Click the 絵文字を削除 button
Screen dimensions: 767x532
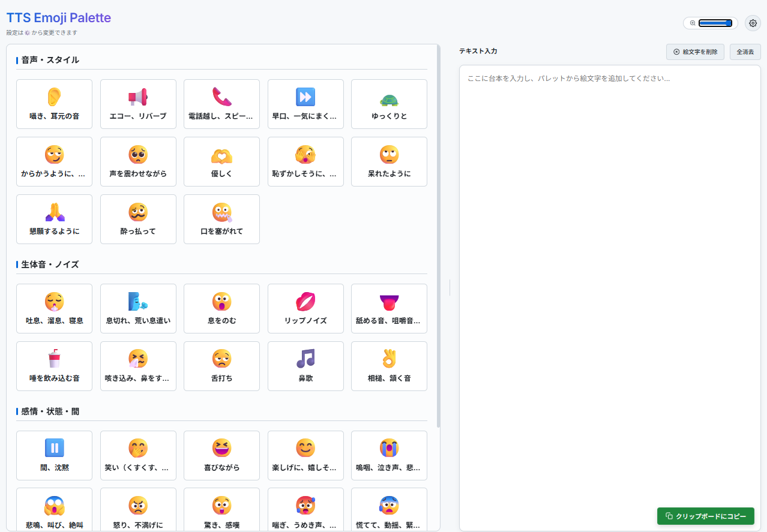695,52
